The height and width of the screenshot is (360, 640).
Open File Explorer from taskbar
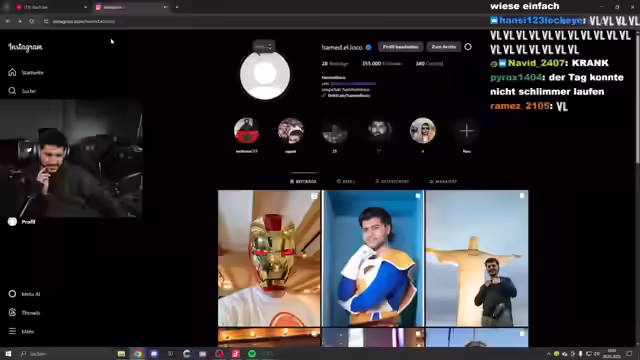pos(121,354)
